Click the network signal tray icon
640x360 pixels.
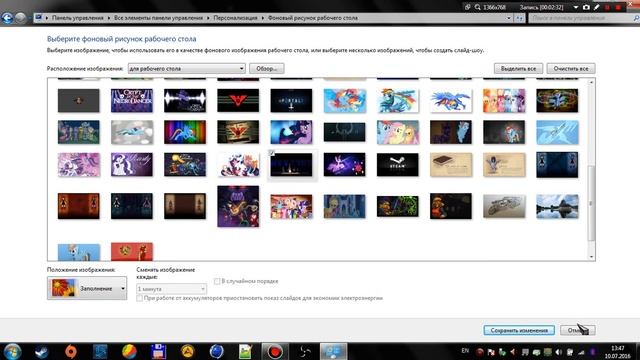[x=581, y=352]
